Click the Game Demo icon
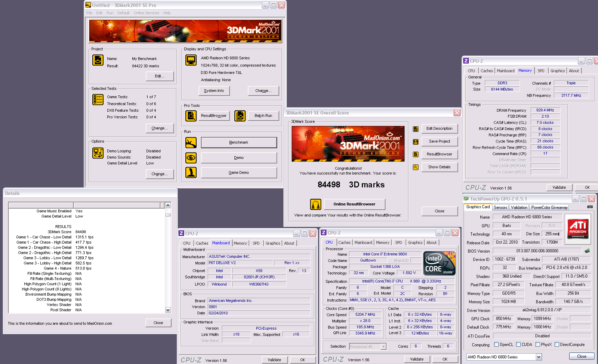This screenshot has width=598, height=364. (x=191, y=172)
